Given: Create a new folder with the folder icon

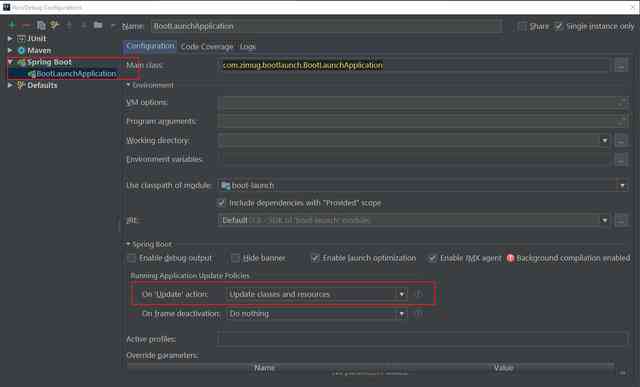Looking at the screenshot, I should coord(98,25).
